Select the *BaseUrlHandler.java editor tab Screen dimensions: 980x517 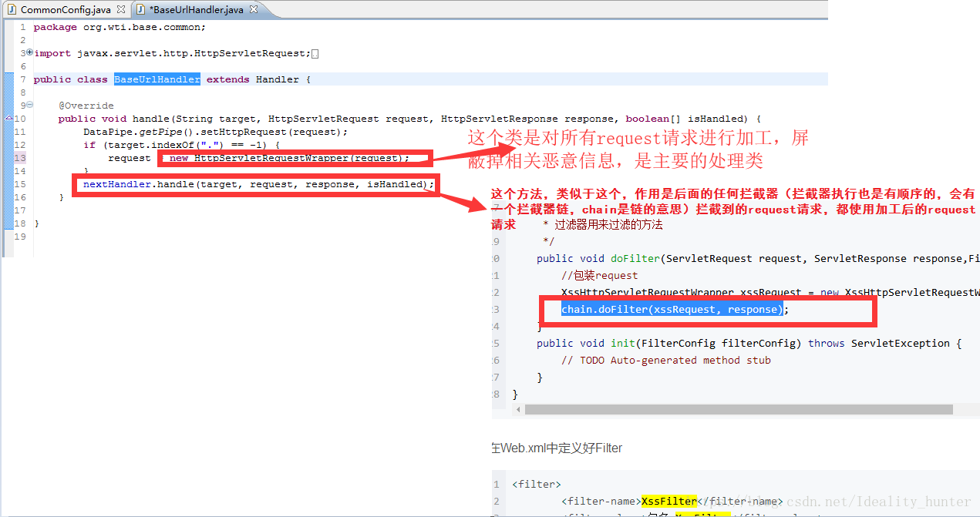tap(196, 10)
